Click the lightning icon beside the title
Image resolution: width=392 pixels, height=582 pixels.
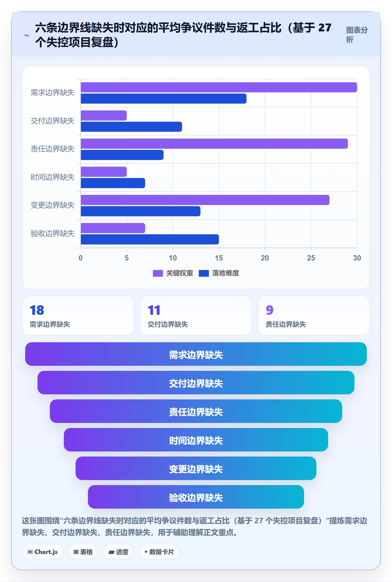27,35
